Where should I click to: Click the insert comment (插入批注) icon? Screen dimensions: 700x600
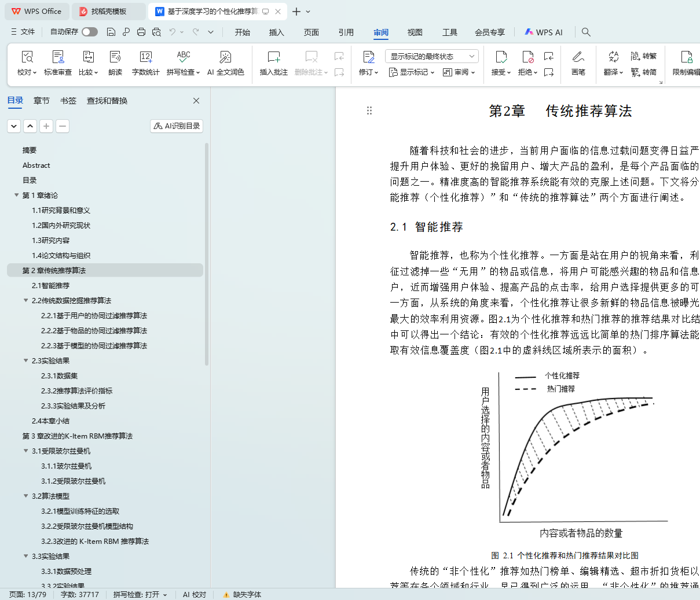pos(273,57)
